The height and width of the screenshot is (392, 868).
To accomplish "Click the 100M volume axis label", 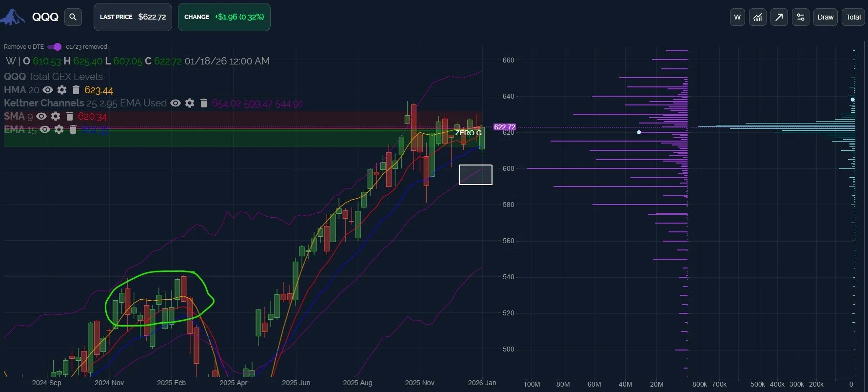I will click(x=532, y=384).
